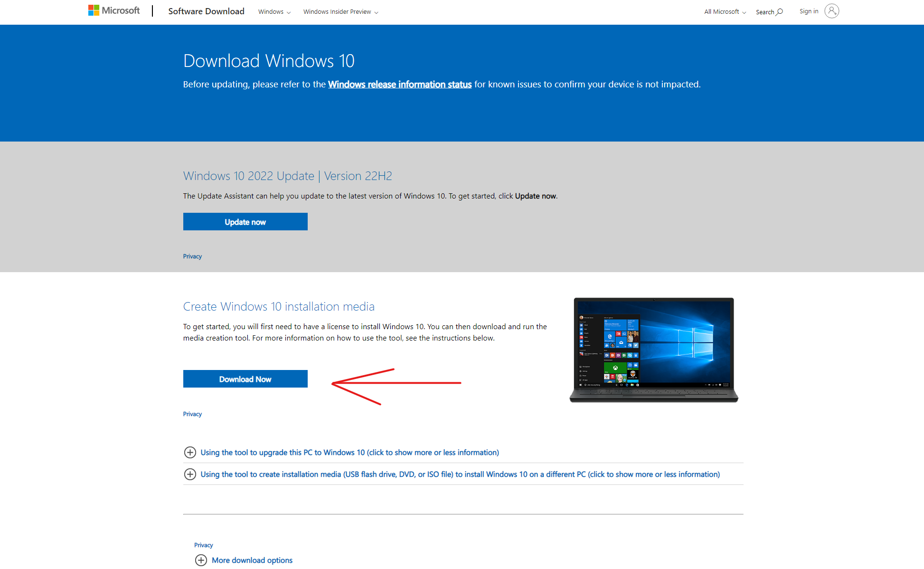Screen dimensions: 924x569
Task: Click Privacy link above More download options
Action: [x=203, y=545]
